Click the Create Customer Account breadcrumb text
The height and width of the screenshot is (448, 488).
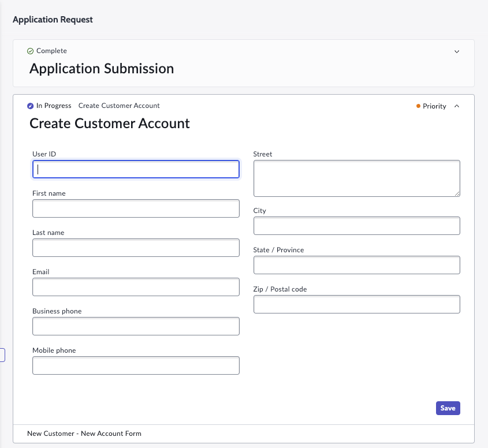click(119, 106)
